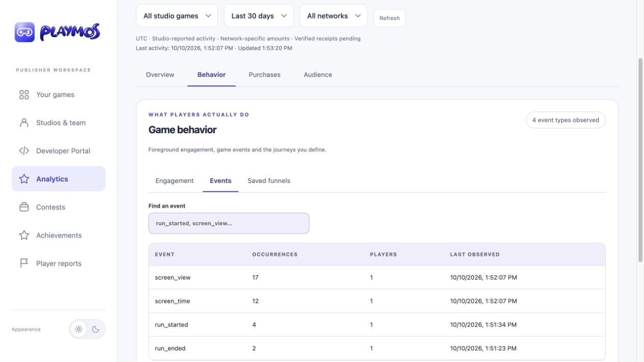The image size is (644, 362).
Task: Click the Refresh button
Action: [x=389, y=18]
